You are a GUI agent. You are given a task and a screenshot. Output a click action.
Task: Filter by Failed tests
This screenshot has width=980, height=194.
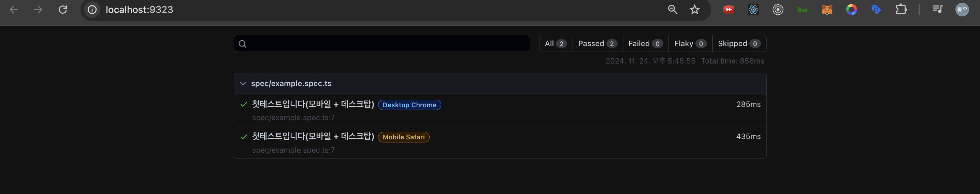645,43
